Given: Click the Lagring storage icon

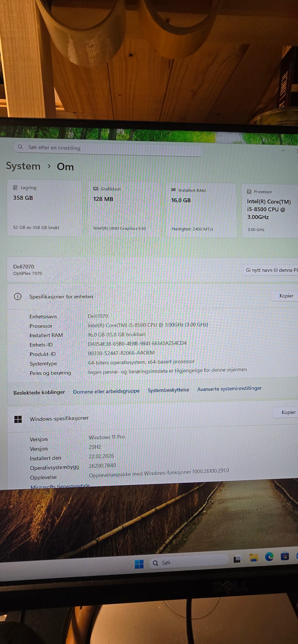Looking at the screenshot, I should point(15,187).
